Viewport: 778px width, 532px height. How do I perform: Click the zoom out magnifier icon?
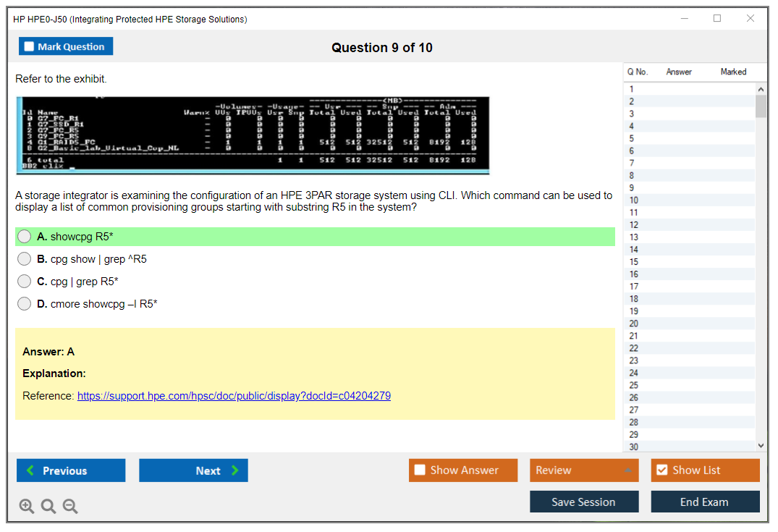pyautogui.click(x=70, y=507)
